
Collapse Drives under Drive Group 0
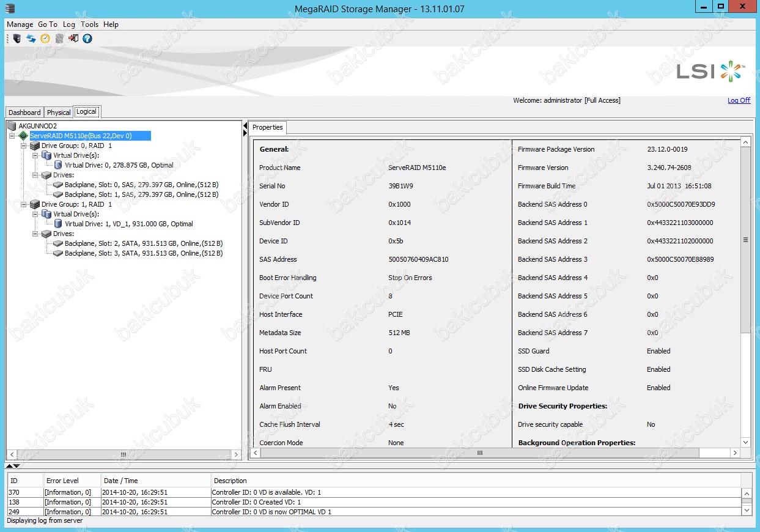35,175
